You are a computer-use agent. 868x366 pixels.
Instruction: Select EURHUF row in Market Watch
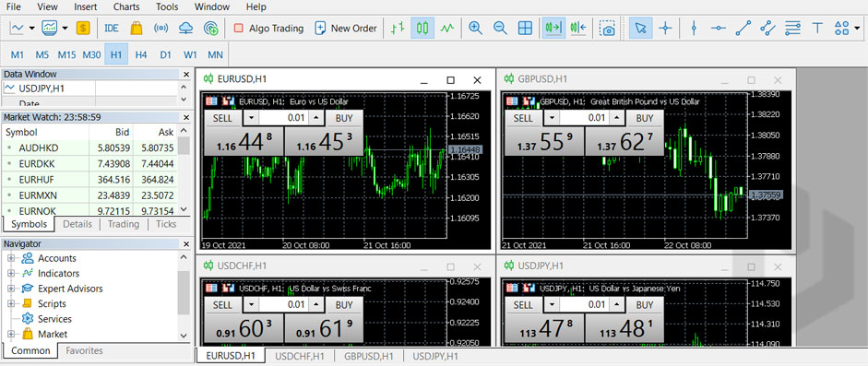coord(90,179)
